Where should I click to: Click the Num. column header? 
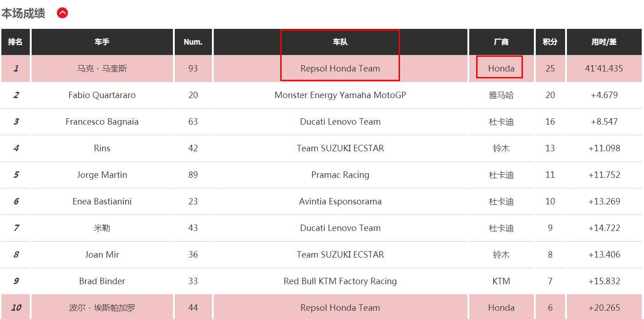coord(193,42)
